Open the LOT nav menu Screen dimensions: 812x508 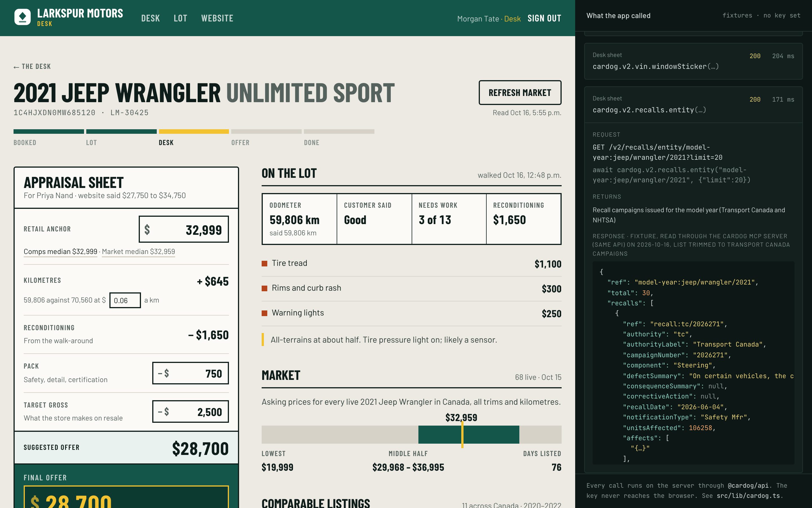point(180,18)
